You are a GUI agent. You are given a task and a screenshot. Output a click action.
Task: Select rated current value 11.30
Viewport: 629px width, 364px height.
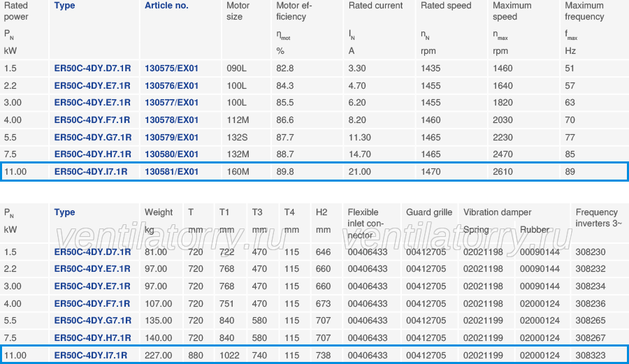click(x=359, y=138)
